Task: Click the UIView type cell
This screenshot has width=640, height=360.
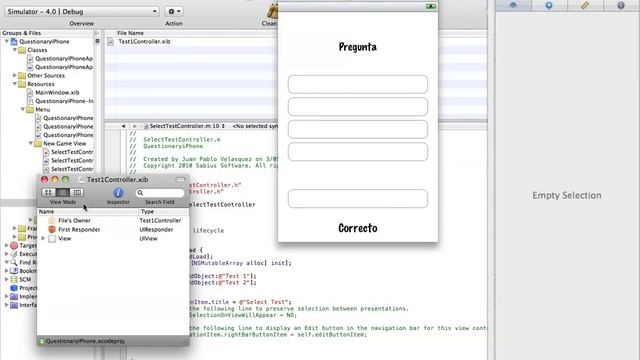Action: point(149,238)
